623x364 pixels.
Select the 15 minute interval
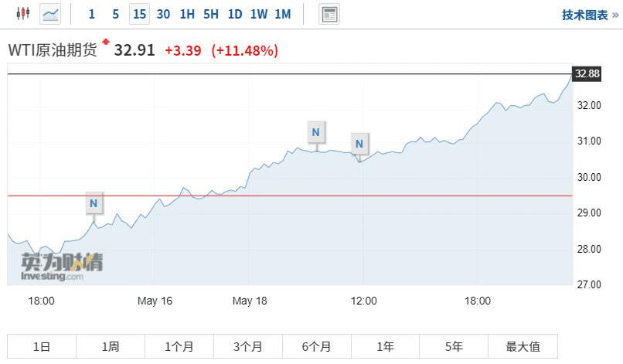click(139, 14)
